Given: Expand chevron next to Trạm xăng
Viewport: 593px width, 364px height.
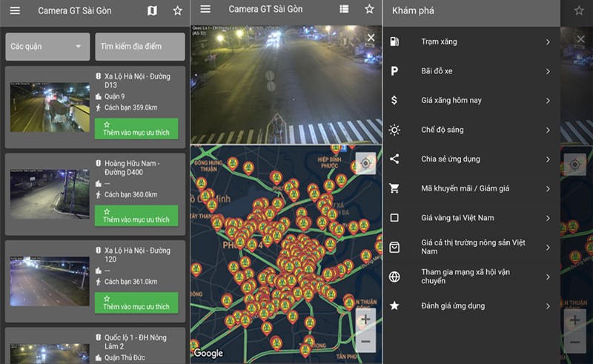Looking at the screenshot, I should [548, 42].
